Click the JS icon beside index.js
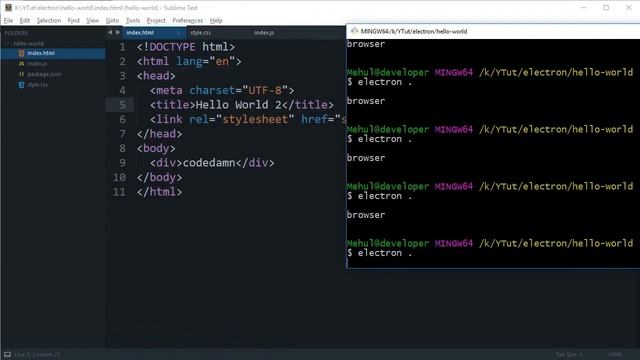The image size is (640, 360). pyautogui.click(x=21, y=64)
